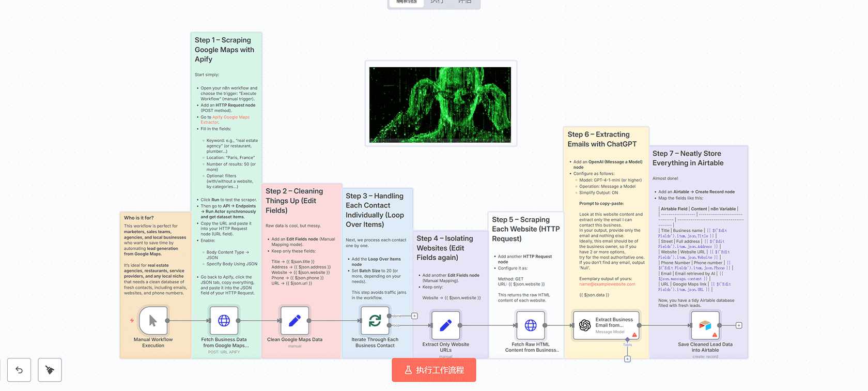868x391 pixels.
Task: Select the OpenAI Extract Business Email node
Action: 606,325
